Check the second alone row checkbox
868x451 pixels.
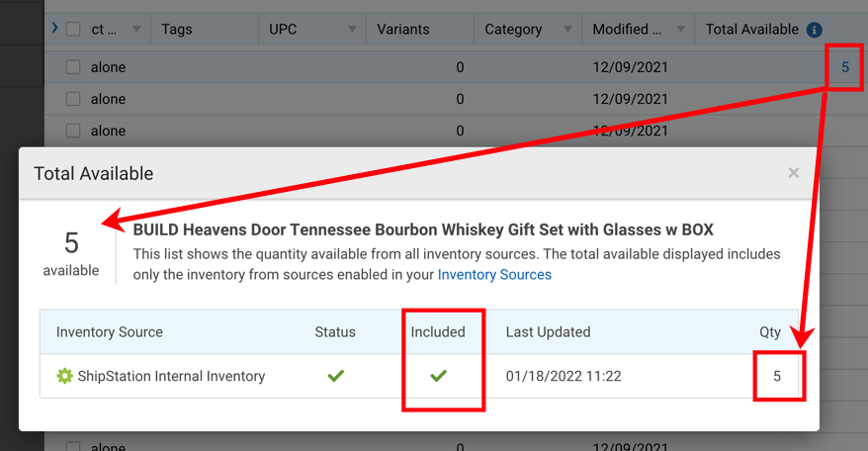(x=73, y=99)
